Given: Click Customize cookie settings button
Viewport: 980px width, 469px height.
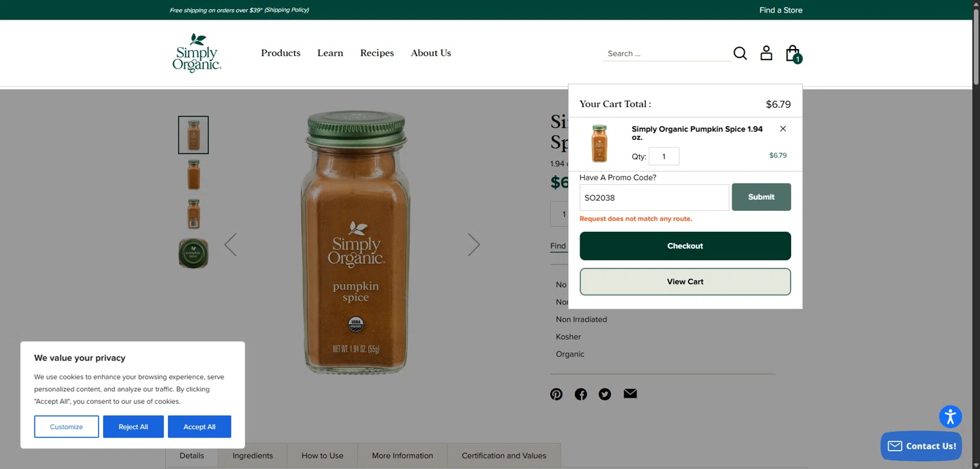Looking at the screenshot, I should (67, 427).
